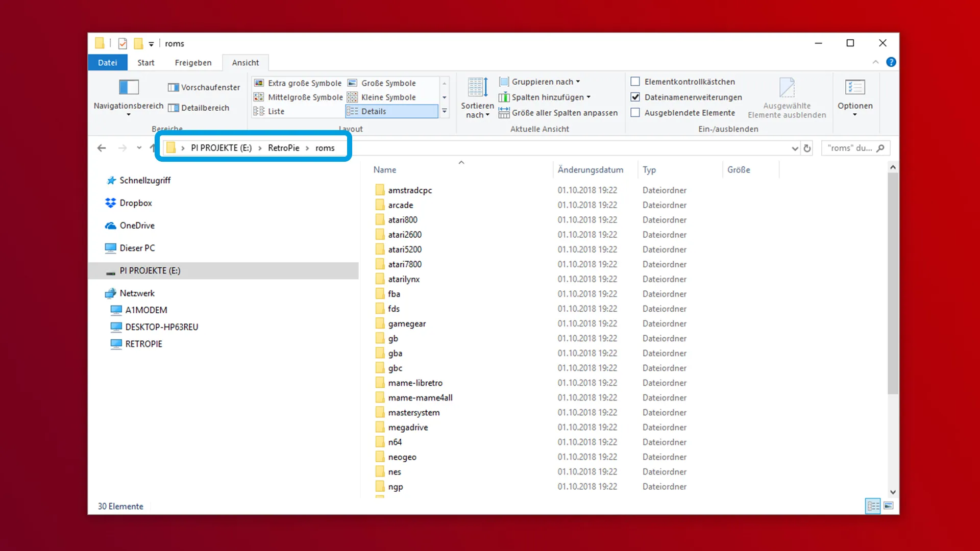Open the Sortieren nach menu
The width and height of the screenshot is (980, 551).
coord(477,98)
